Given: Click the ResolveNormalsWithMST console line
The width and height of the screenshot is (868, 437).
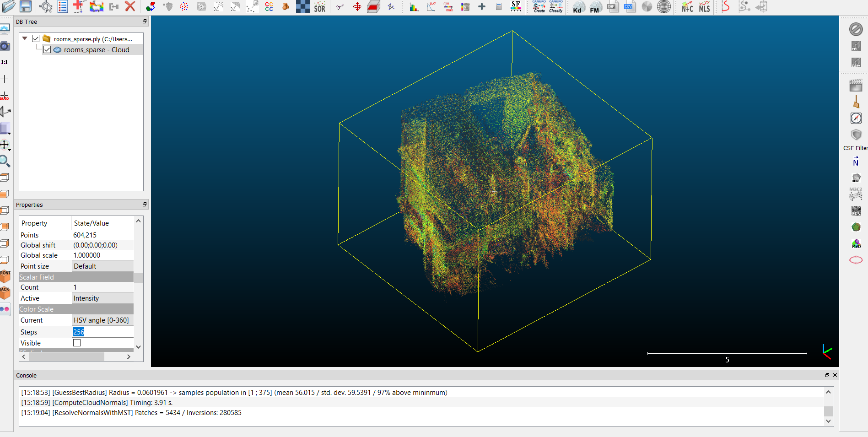Looking at the screenshot, I should click(131, 412).
